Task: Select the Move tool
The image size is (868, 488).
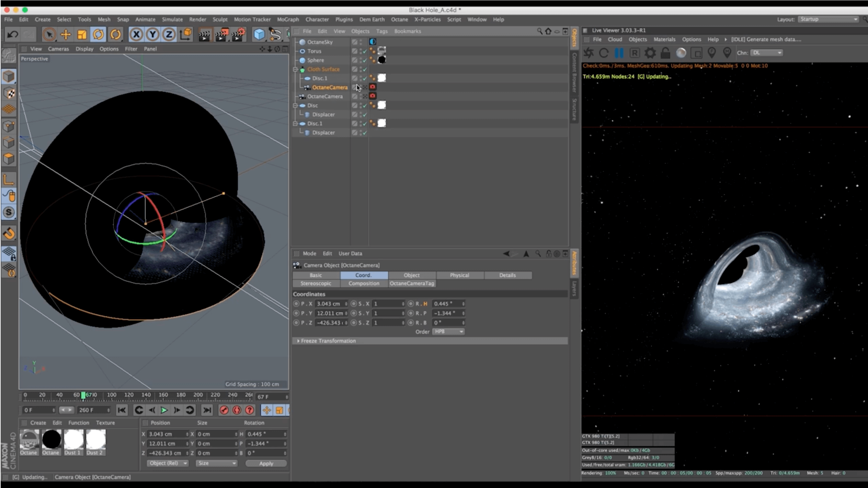Action: [x=66, y=34]
